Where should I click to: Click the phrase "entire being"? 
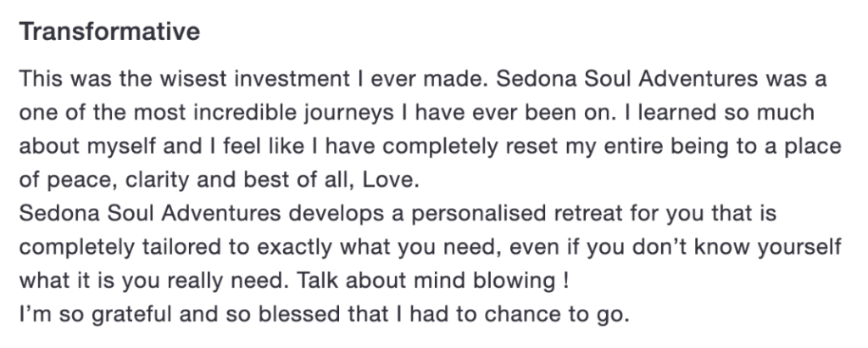click(x=654, y=146)
